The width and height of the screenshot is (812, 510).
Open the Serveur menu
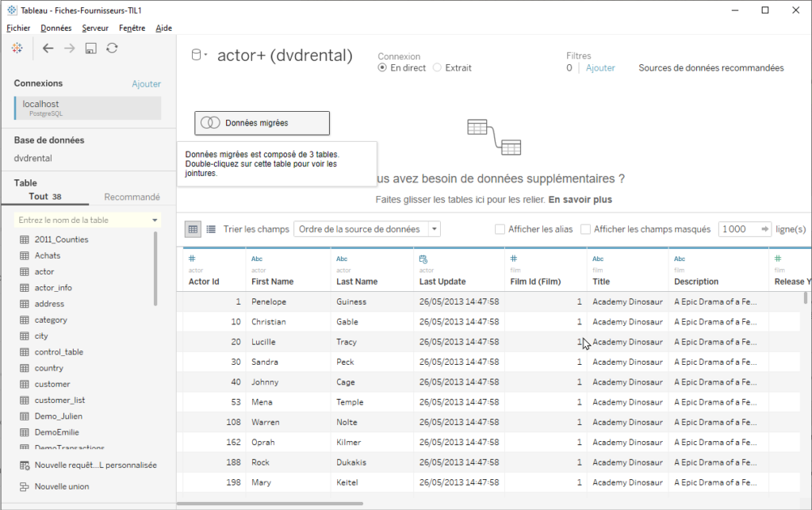coord(95,28)
